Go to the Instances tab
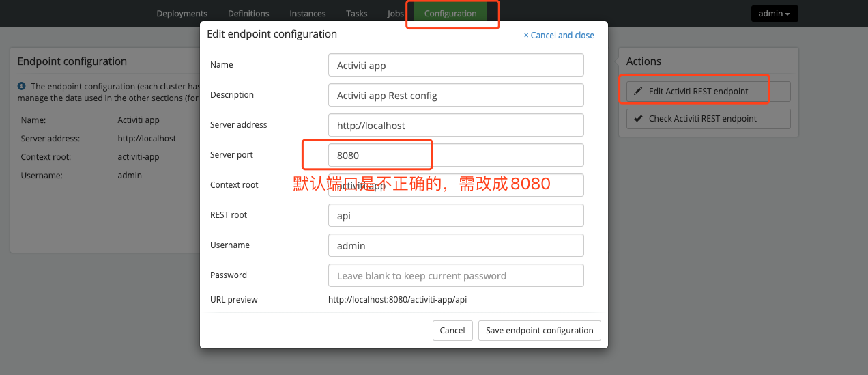 (x=307, y=13)
